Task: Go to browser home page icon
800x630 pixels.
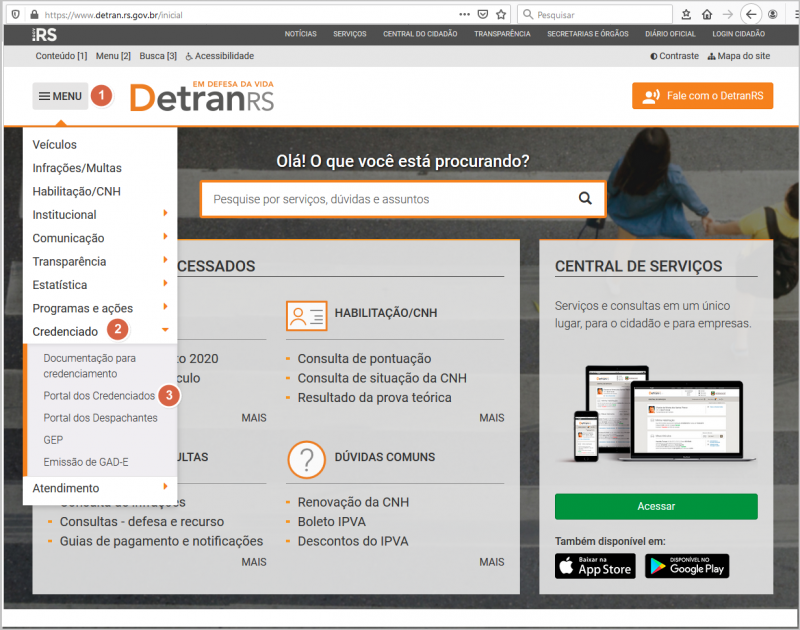Action: 707,14
